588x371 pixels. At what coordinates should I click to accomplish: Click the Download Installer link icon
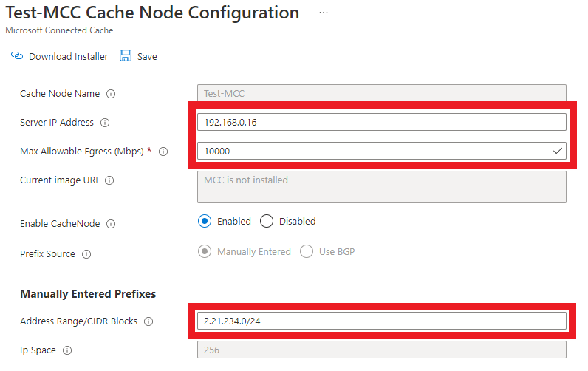[18, 56]
